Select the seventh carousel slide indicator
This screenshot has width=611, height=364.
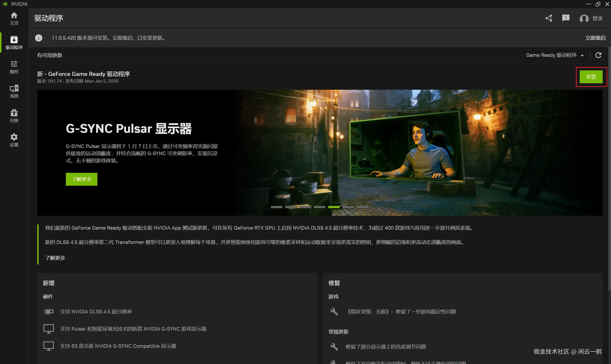362,207
